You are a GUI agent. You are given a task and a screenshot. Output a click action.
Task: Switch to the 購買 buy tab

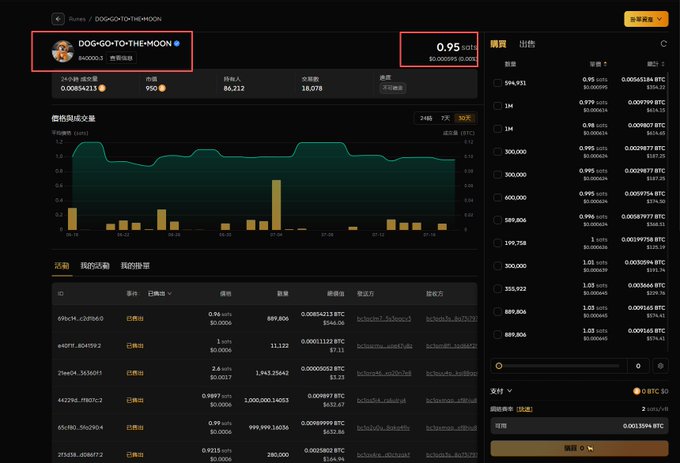click(498, 44)
